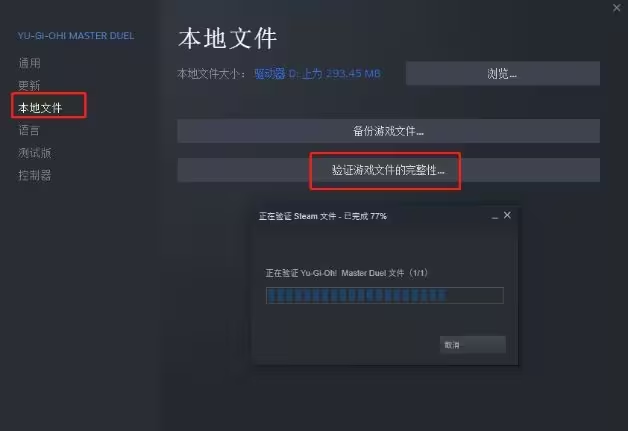Image resolution: width=629 pixels, height=431 pixels.
Task: Close the Steam properties window
Action: point(617,8)
